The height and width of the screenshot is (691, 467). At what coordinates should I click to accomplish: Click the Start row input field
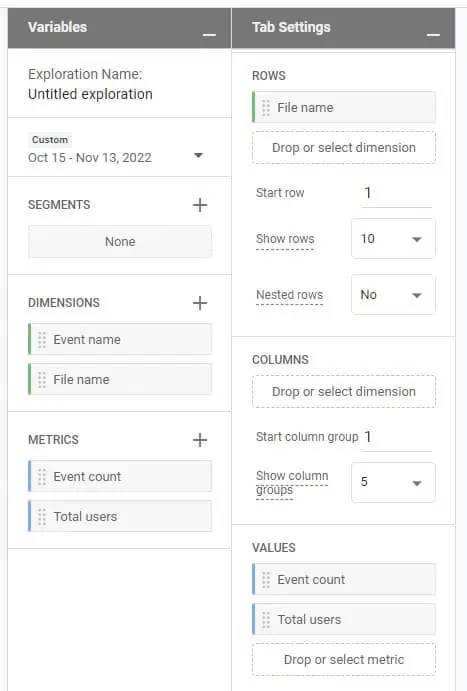[397, 193]
